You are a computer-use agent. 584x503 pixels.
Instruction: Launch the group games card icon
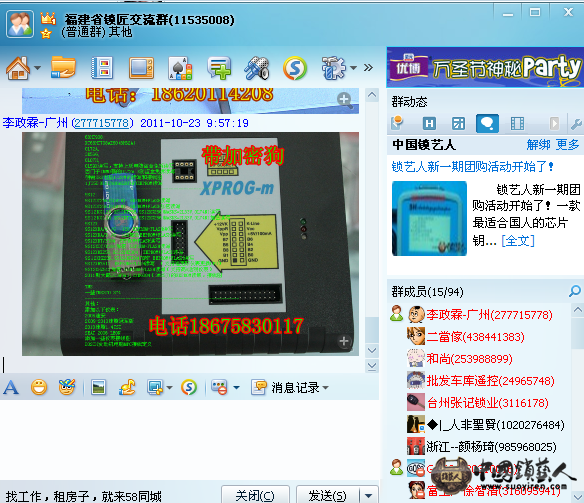point(180,68)
